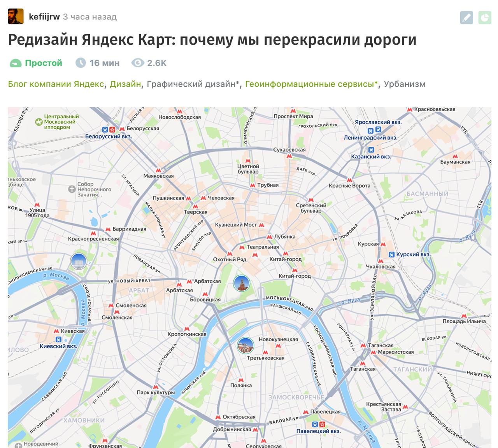498x448 pixels.
Task: Click the Белорусский вкз. train icon
Action: pyautogui.click(x=105, y=129)
